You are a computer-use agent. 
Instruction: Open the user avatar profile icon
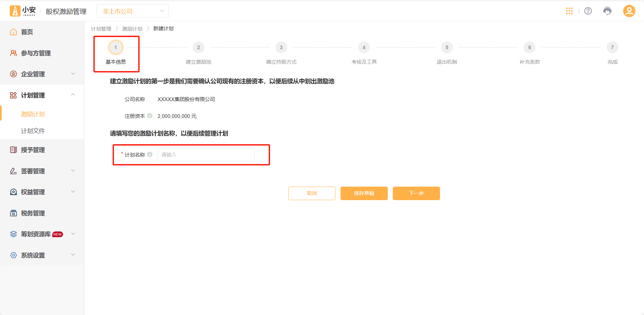coord(629,11)
